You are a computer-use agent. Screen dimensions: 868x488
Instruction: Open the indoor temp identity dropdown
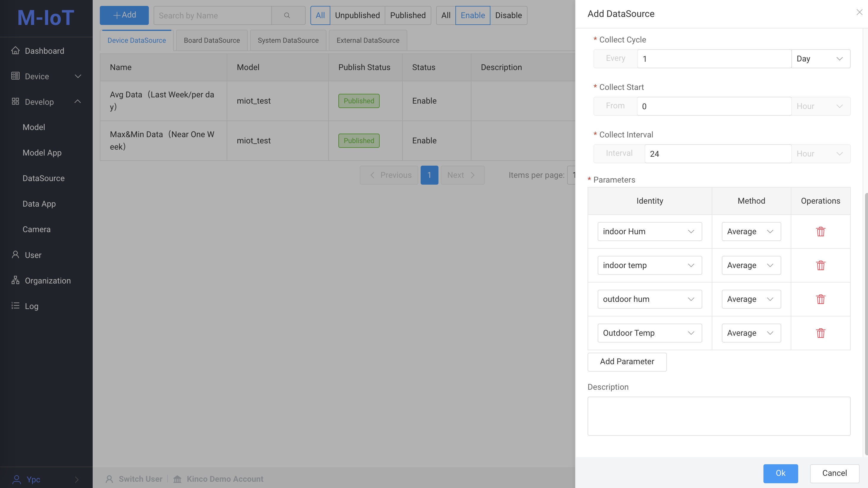click(649, 265)
